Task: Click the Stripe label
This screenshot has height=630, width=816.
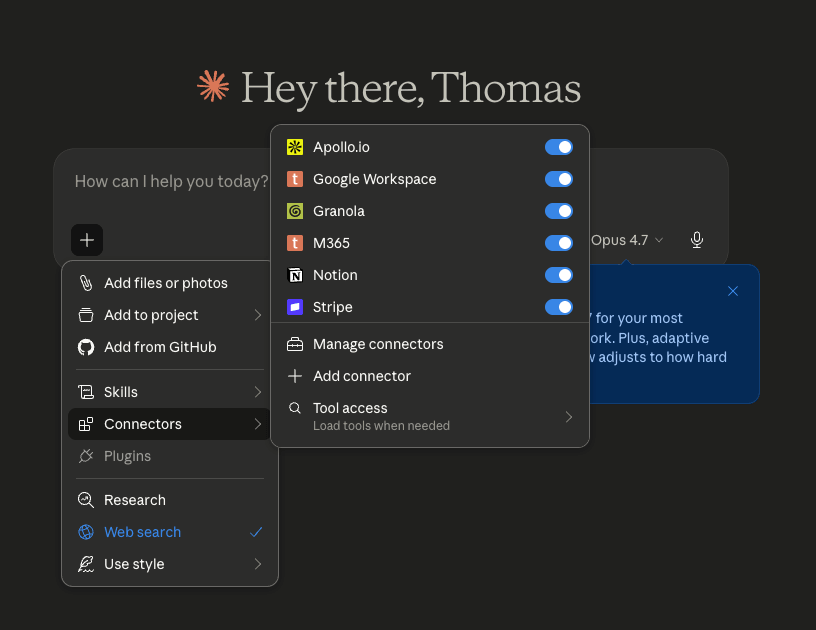Action: [333, 307]
